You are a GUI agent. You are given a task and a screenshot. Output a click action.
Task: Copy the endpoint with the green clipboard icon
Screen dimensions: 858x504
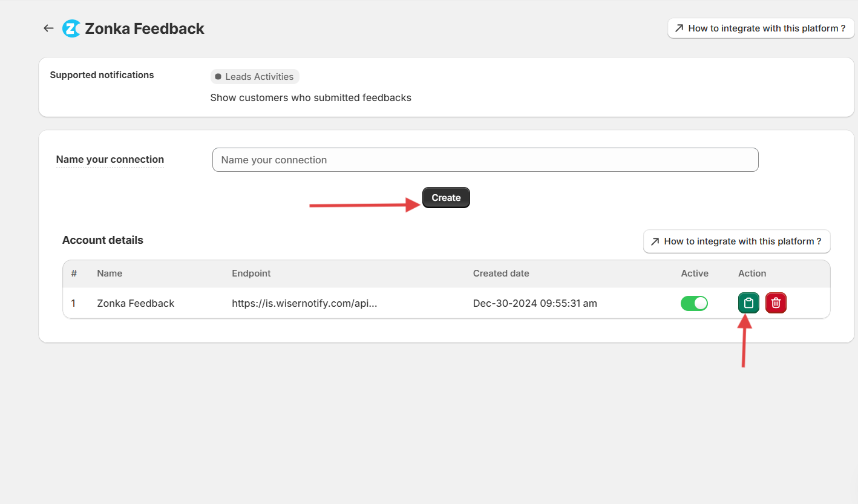coord(748,303)
